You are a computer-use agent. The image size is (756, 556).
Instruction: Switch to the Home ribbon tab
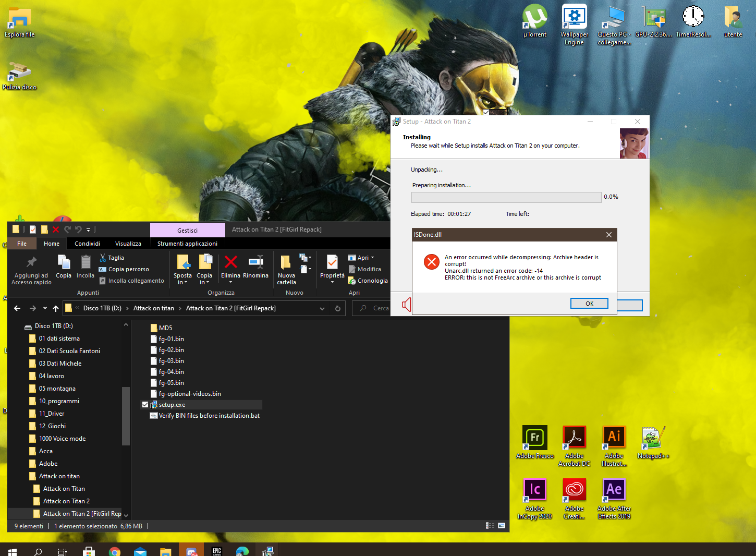pos(52,244)
